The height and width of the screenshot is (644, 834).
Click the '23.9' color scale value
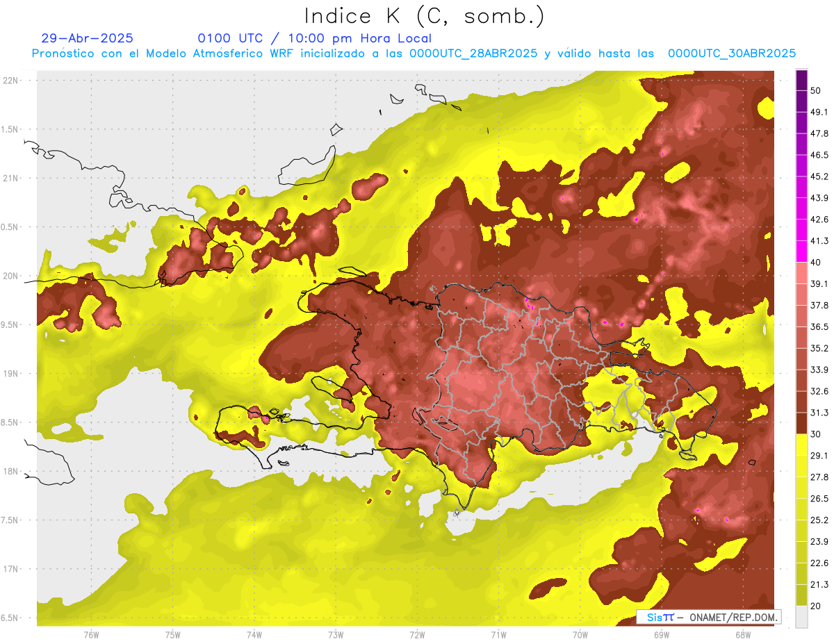coord(819,541)
